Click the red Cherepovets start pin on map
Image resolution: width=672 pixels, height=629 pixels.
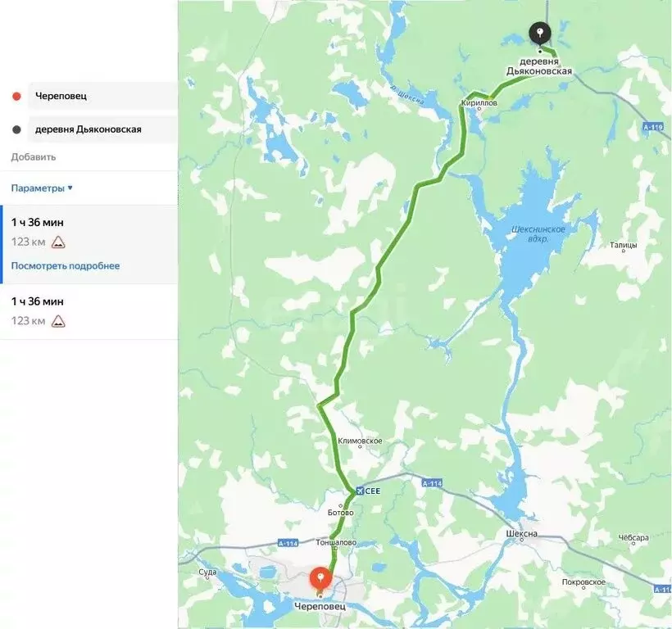320,578
